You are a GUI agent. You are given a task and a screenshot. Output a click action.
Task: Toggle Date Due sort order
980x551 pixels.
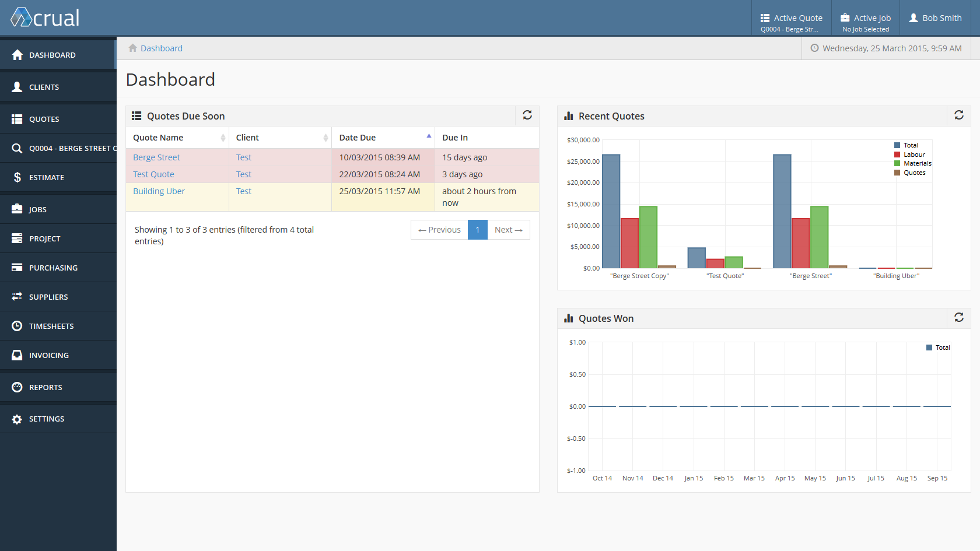[383, 138]
